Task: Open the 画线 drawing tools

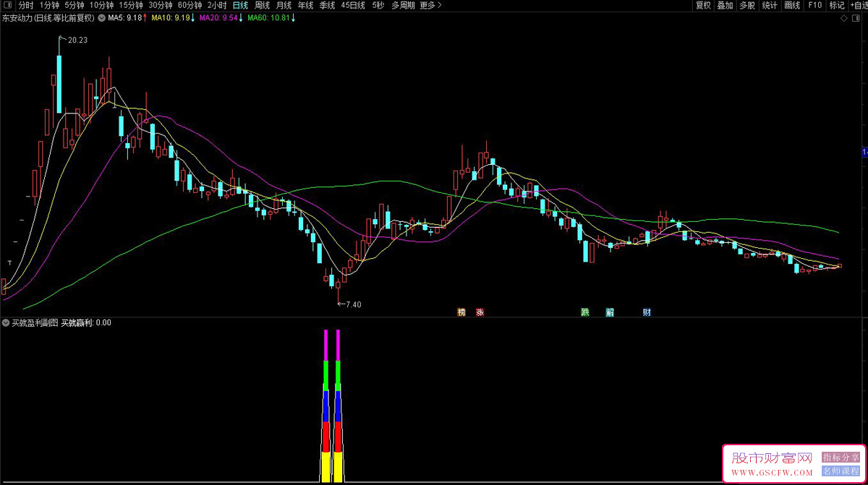Action: tap(793, 5)
